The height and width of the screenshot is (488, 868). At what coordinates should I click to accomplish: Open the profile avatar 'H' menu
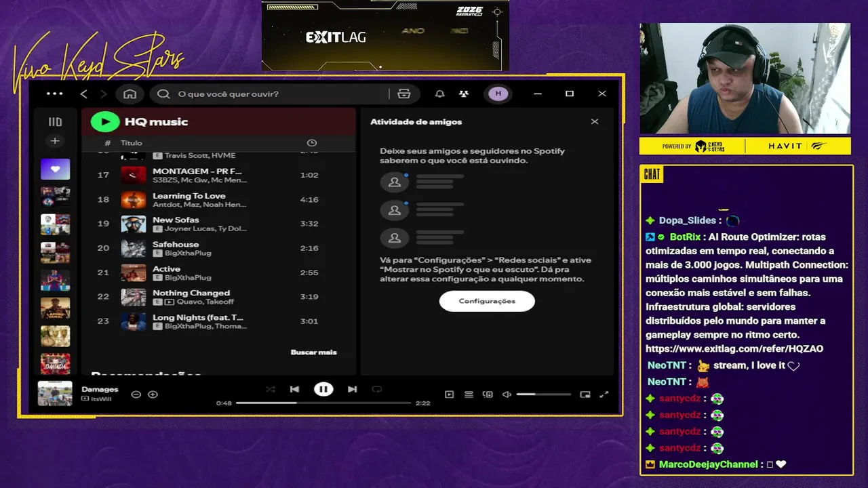pyautogui.click(x=498, y=94)
